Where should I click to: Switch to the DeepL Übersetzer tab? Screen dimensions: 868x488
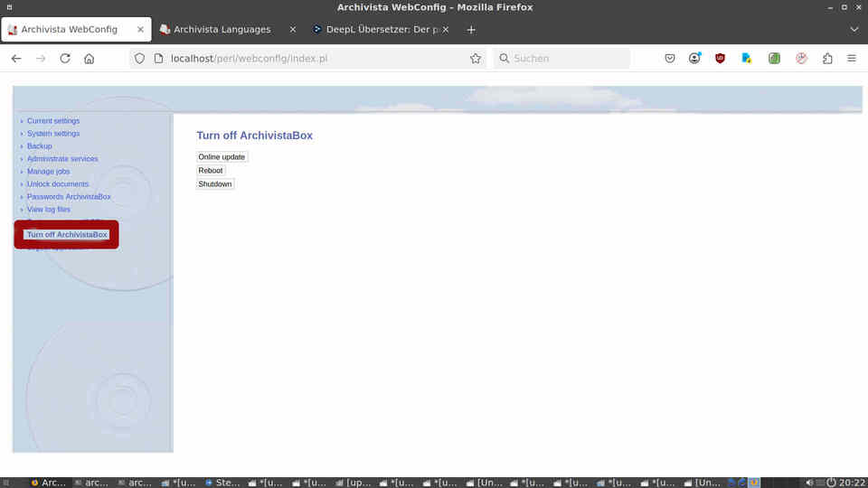[382, 30]
